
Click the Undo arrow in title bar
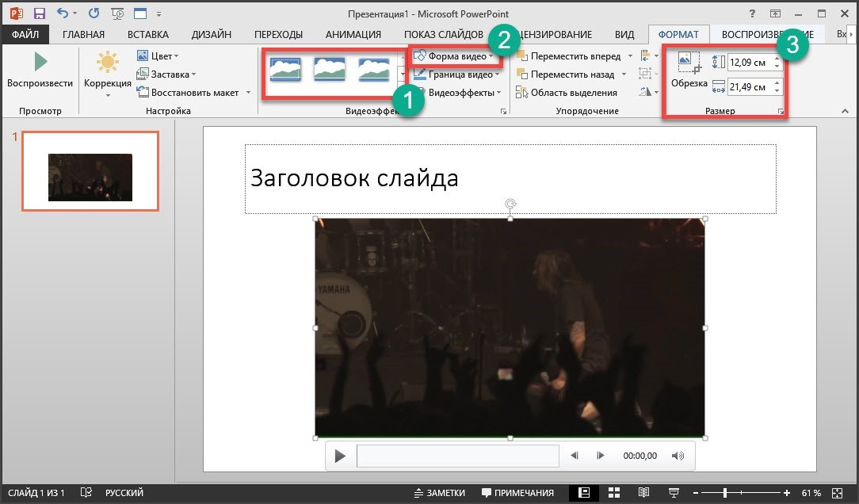63,13
